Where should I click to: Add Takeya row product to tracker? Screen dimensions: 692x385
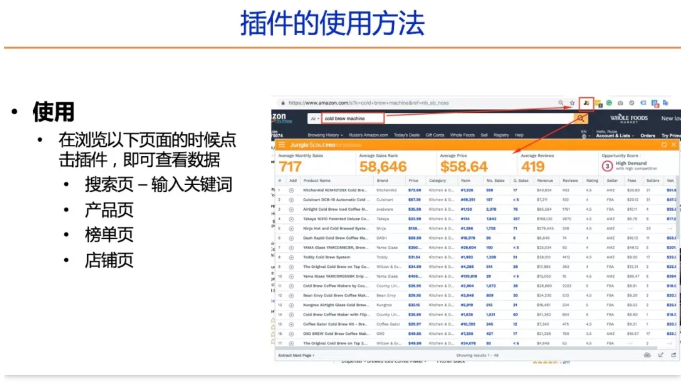click(x=291, y=219)
